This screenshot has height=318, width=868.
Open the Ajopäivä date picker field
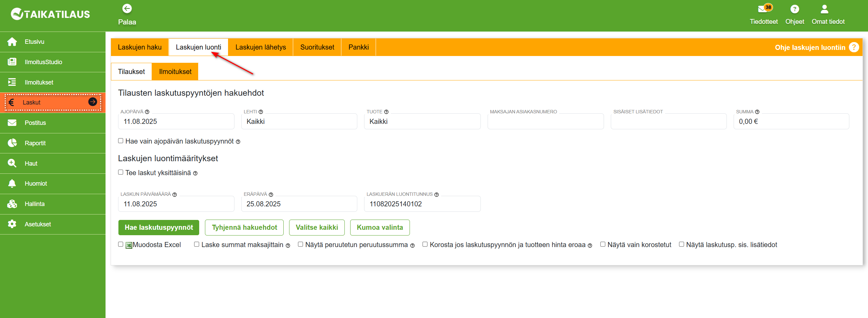[176, 121]
